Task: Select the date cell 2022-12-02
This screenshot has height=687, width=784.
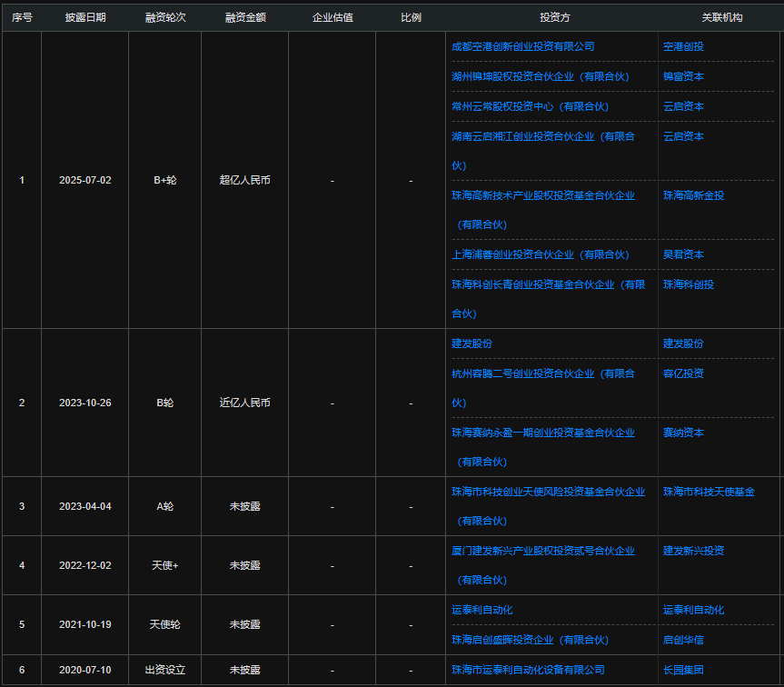Action: coord(85,565)
